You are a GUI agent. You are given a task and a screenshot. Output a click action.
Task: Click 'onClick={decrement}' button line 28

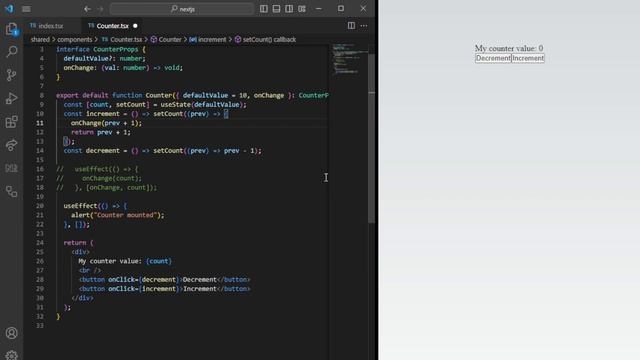[x=144, y=280]
